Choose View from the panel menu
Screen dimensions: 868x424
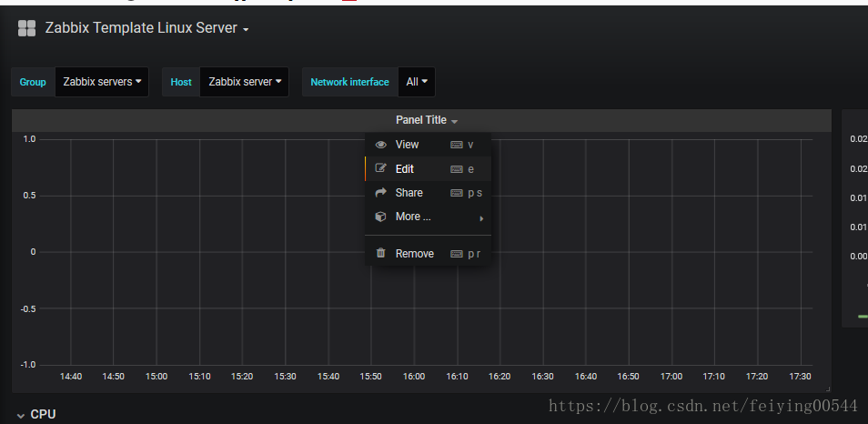pyautogui.click(x=428, y=145)
